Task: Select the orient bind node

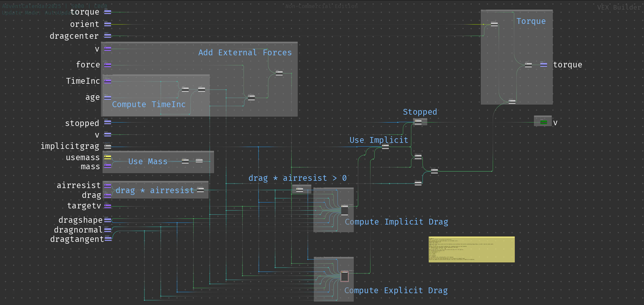Action: (108, 24)
